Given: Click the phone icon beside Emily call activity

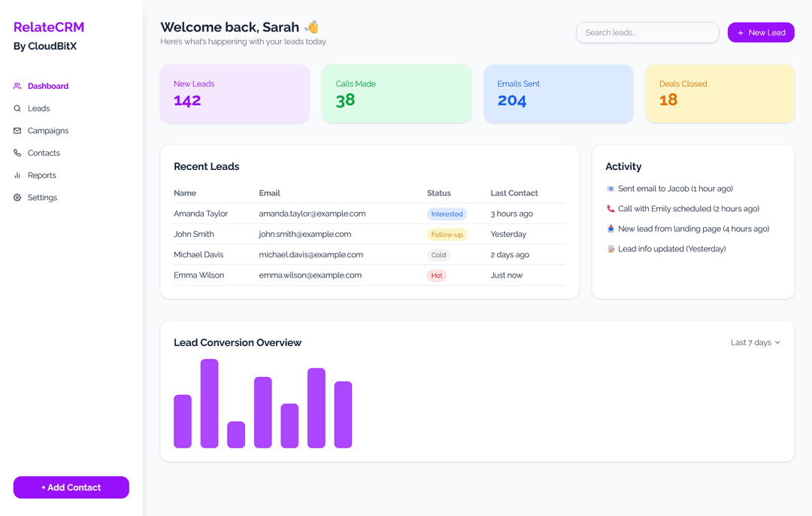Looking at the screenshot, I should point(611,209).
